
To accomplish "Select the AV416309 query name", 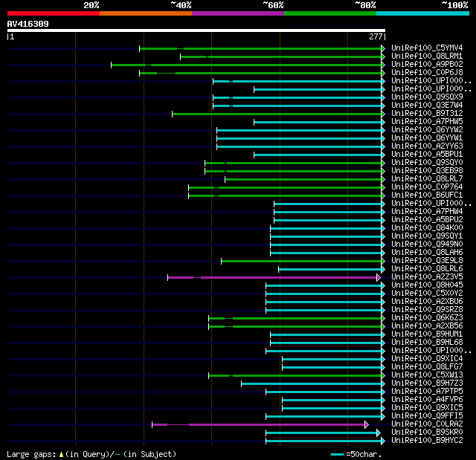I will point(28,24).
